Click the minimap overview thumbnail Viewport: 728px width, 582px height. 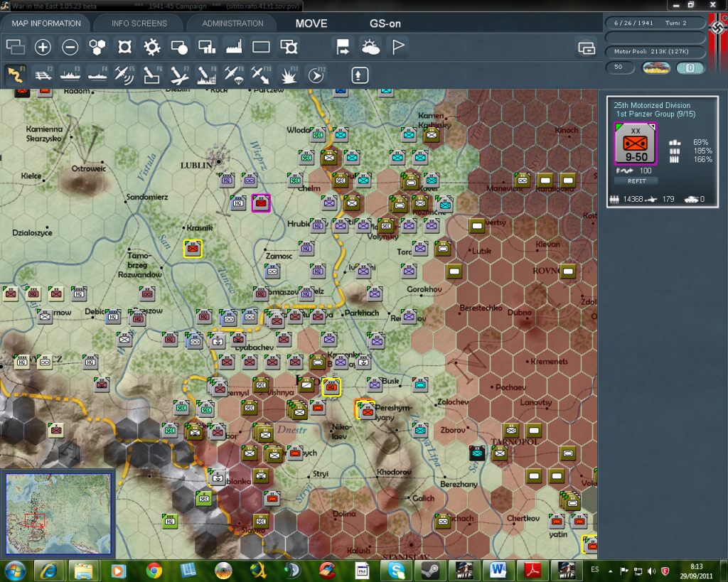point(58,513)
